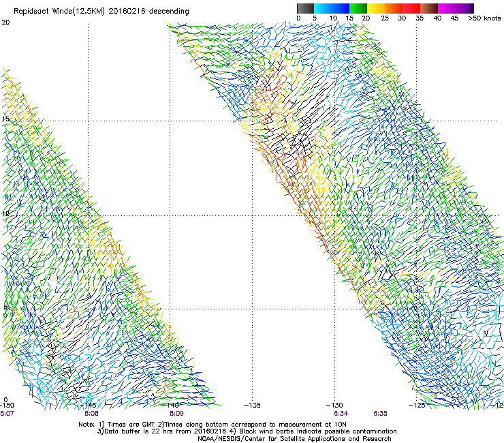Click the purple '8:08' time label

(92, 414)
